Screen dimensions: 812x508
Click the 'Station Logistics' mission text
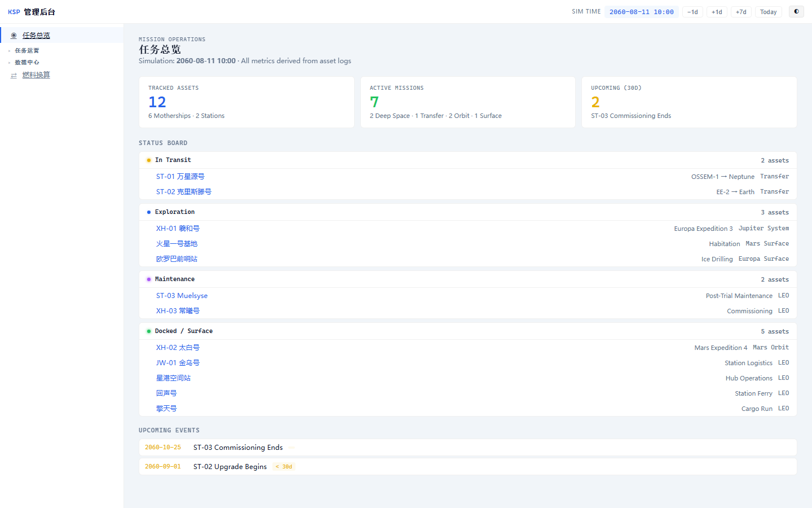[749, 363]
